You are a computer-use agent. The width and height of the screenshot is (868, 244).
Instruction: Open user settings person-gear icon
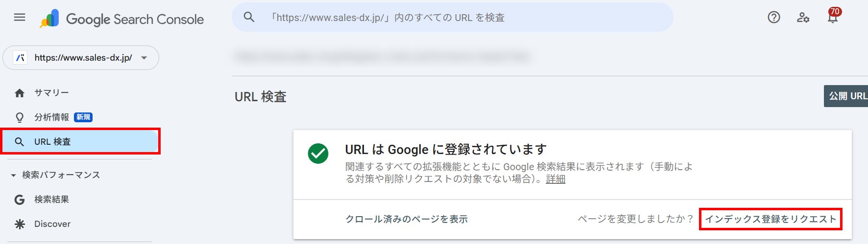[x=803, y=18]
